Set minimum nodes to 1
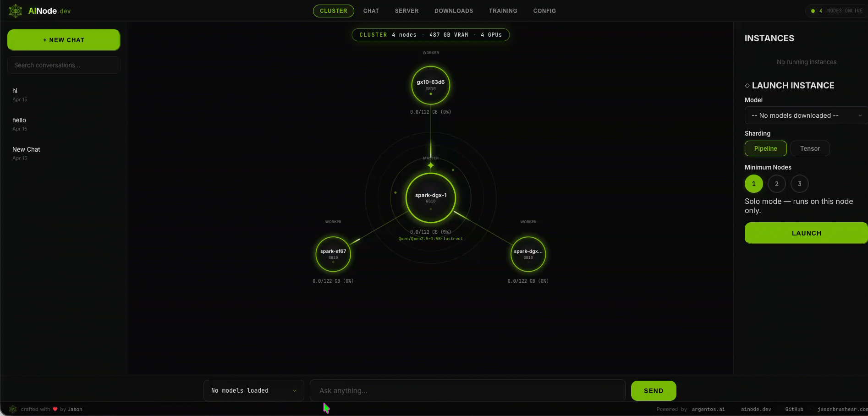 pos(754,184)
